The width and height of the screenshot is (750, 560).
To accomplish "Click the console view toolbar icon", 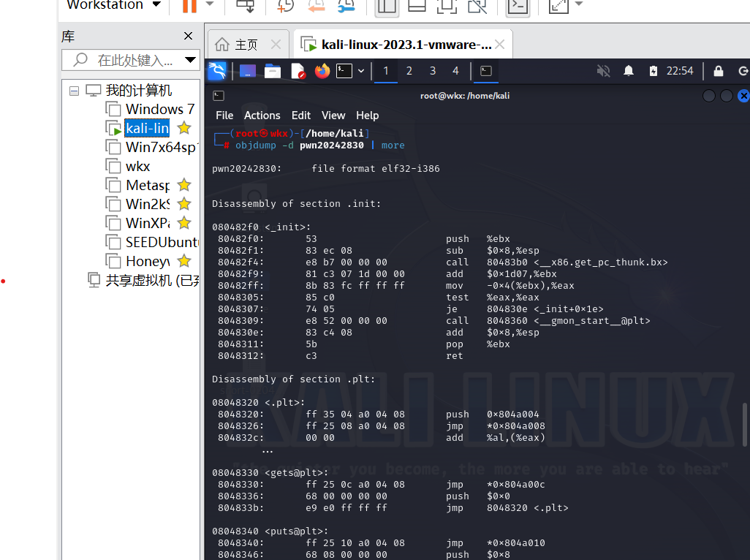I will [x=518, y=6].
